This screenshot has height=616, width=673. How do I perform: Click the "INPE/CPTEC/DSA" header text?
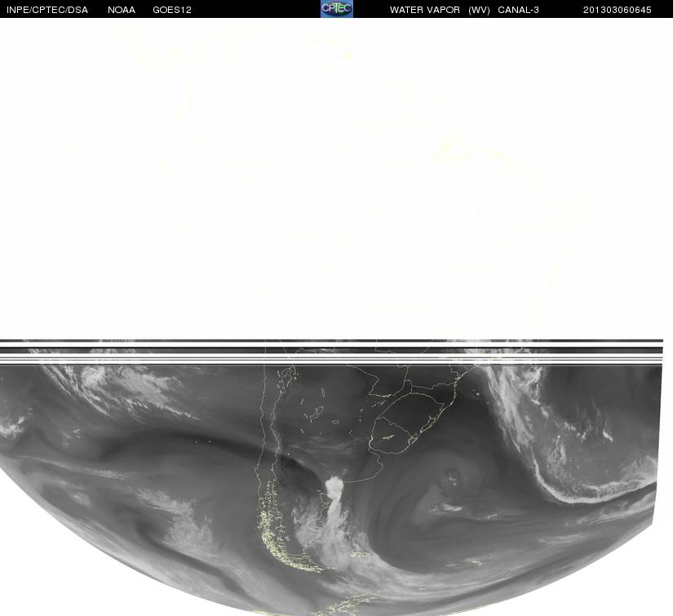(x=47, y=10)
